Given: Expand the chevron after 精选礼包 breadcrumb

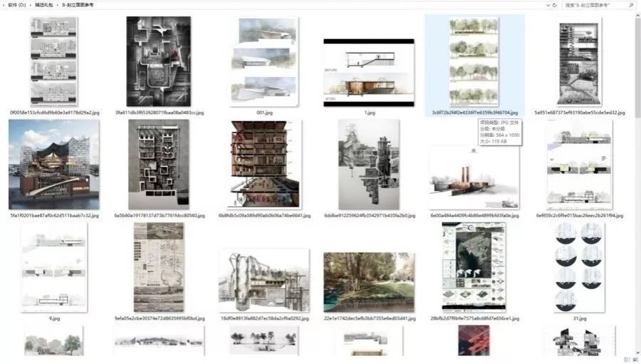Looking at the screenshot, I should tap(57, 5).
